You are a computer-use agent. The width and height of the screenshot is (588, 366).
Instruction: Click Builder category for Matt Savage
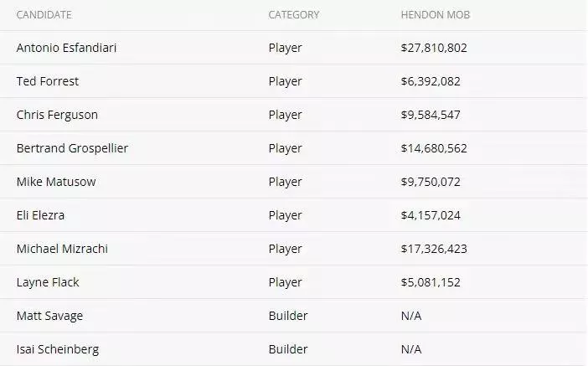[x=288, y=316]
